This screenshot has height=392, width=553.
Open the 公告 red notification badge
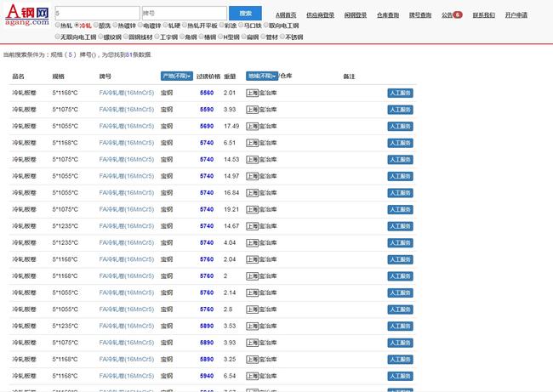458,14
